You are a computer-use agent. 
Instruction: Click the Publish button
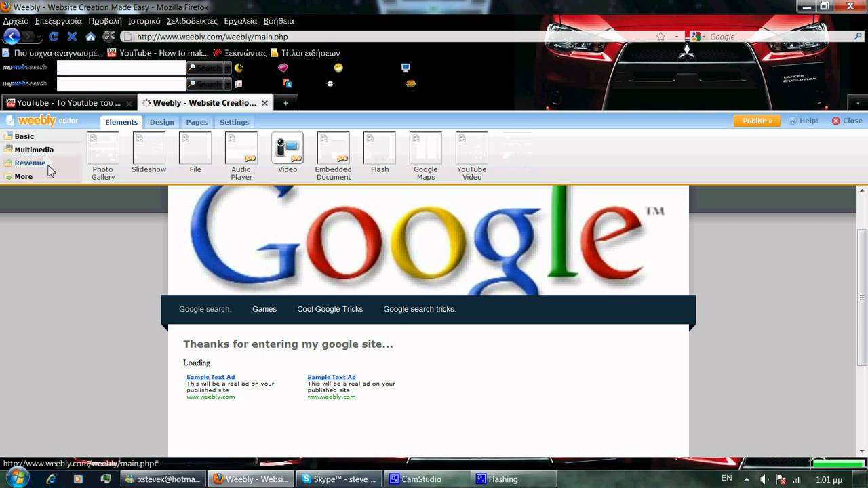pos(757,121)
